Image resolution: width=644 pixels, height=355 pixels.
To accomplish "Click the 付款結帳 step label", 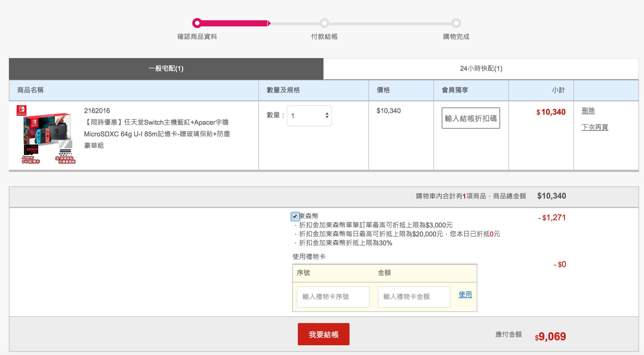I will 324,37.
